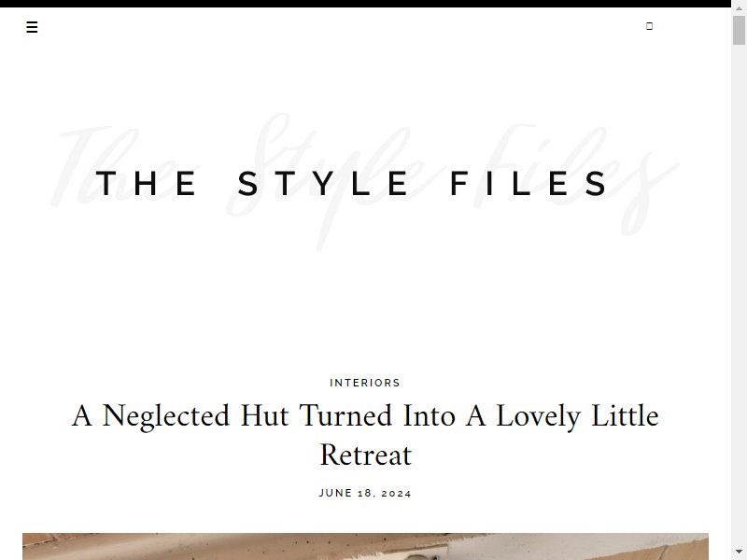Click the word FILES in the logo
The image size is (747, 560).
coord(529,183)
